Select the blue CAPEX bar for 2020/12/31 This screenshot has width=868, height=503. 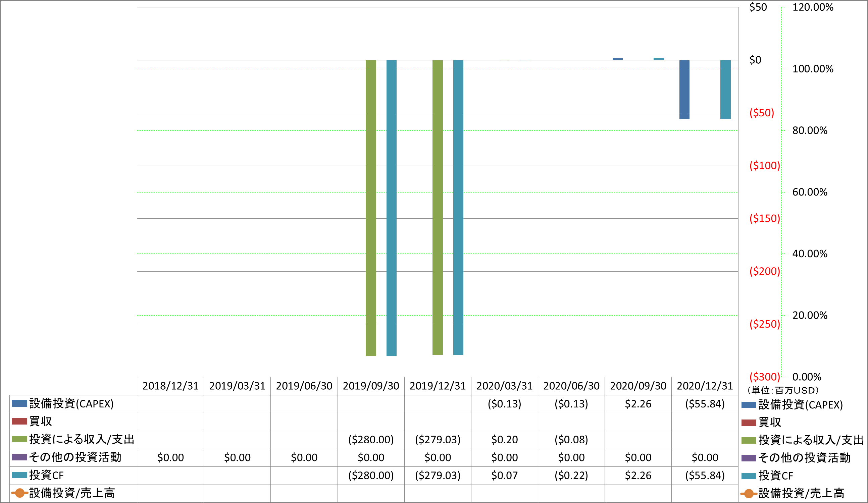tap(684, 90)
